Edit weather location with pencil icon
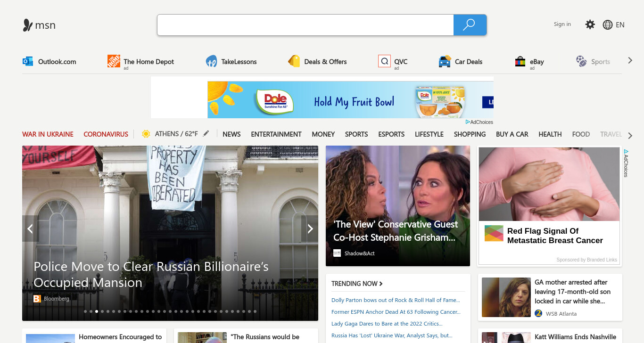The height and width of the screenshot is (343, 644). pyautogui.click(x=206, y=134)
